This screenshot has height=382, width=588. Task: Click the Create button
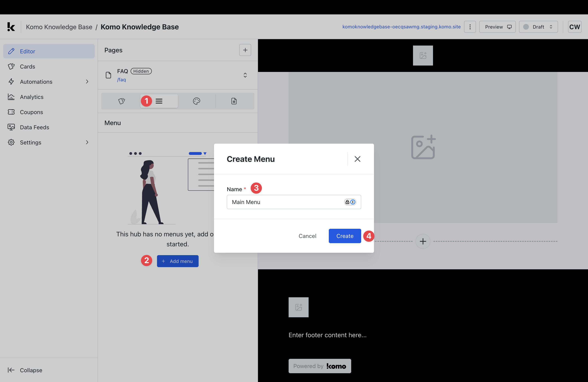pyautogui.click(x=345, y=236)
